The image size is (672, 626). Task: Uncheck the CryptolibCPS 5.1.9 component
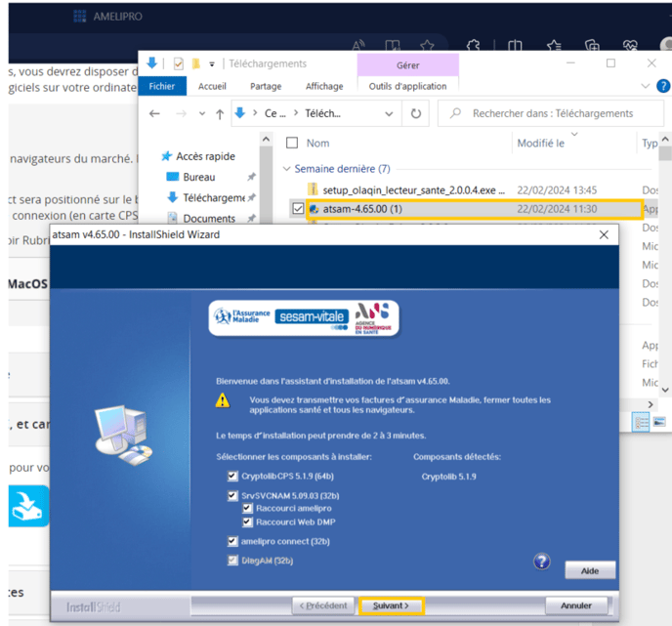click(x=232, y=477)
